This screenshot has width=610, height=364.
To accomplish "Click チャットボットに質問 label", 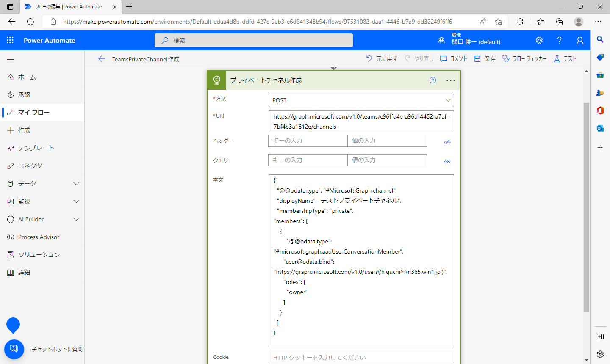I will [x=57, y=349].
